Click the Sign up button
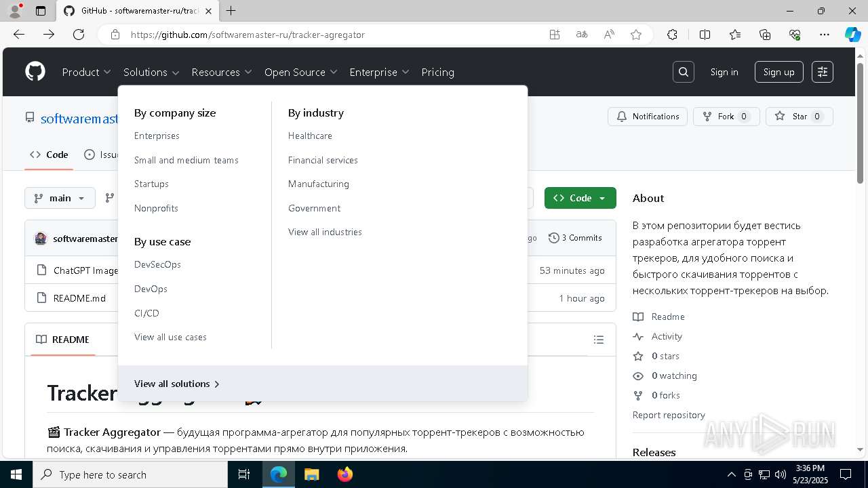 coord(778,72)
